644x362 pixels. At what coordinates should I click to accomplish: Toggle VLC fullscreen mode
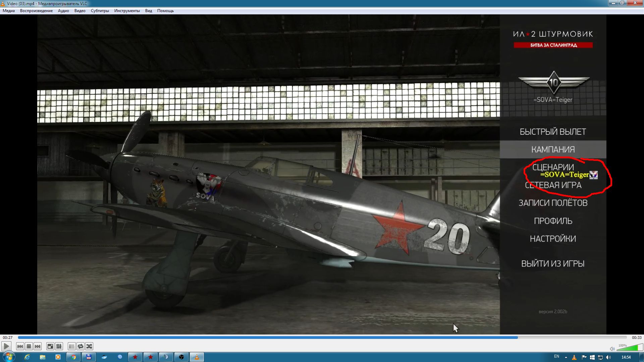coord(50,346)
